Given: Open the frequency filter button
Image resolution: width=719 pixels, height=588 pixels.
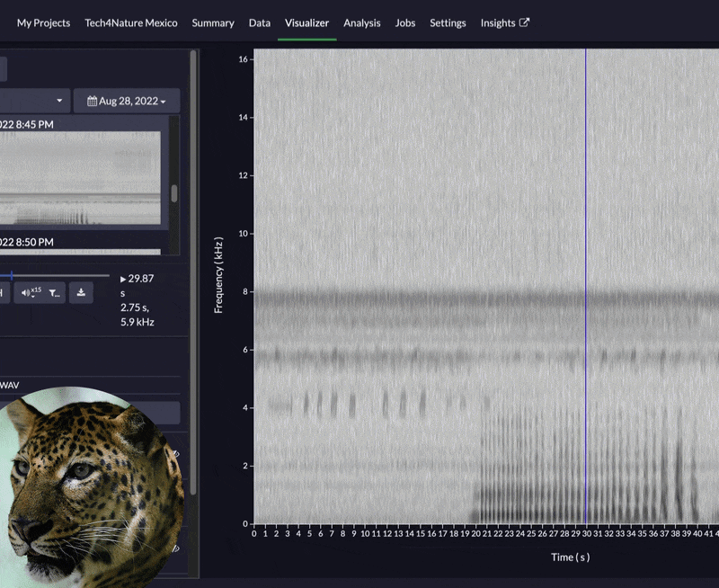Looking at the screenshot, I should click(x=55, y=292).
